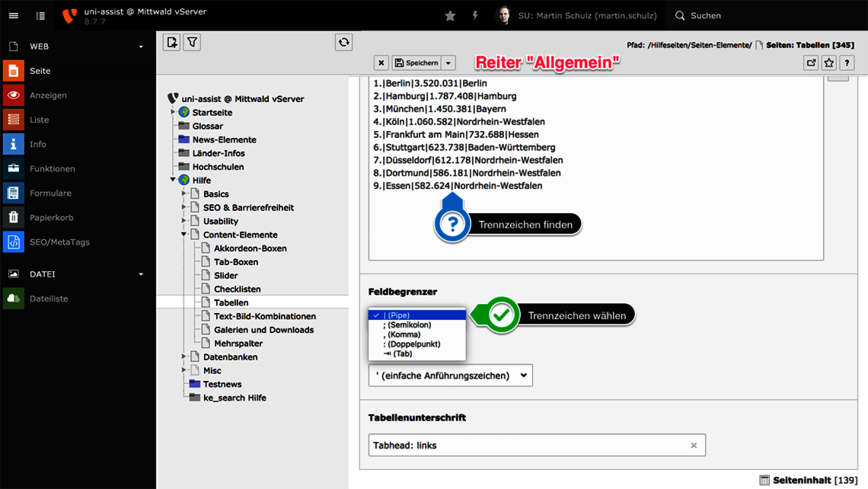Collapse the Content-Elemente node
The height and width of the screenshot is (489, 868).
point(183,235)
